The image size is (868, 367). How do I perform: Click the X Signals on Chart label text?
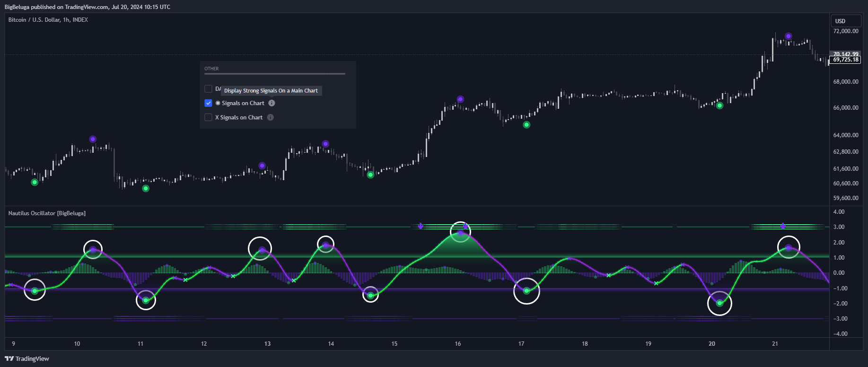(239, 117)
